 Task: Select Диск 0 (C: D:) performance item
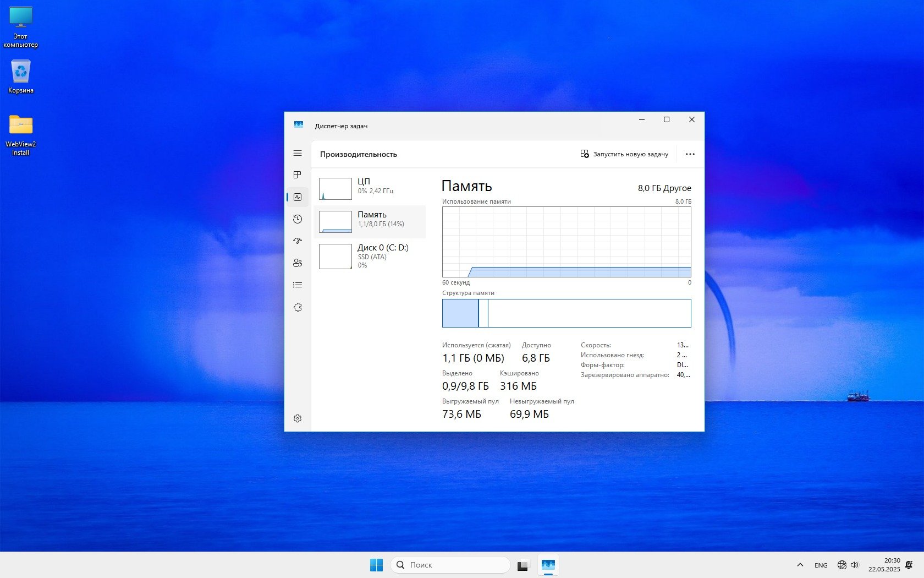click(x=370, y=256)
